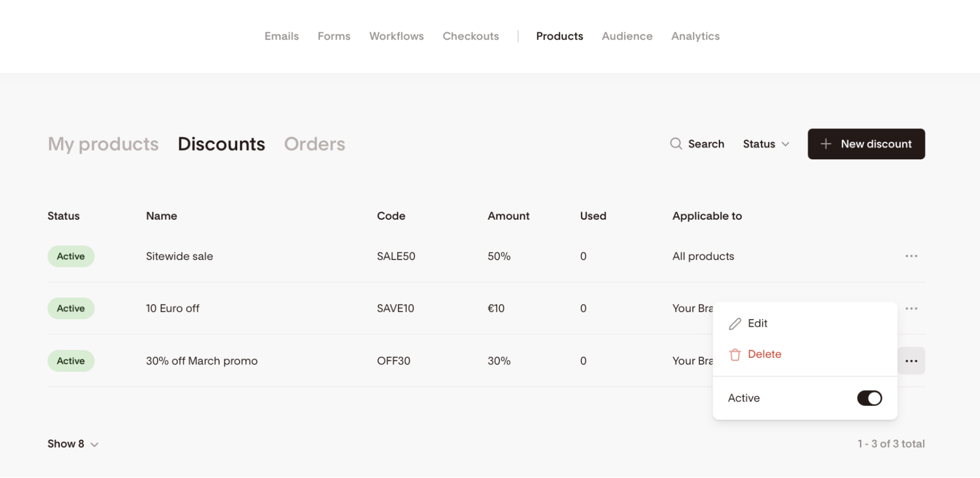Screen dimensions: 980x478
Task: Click Active badge for 30% off March promo
Action: pyautogui.click(x=71, y=361)
